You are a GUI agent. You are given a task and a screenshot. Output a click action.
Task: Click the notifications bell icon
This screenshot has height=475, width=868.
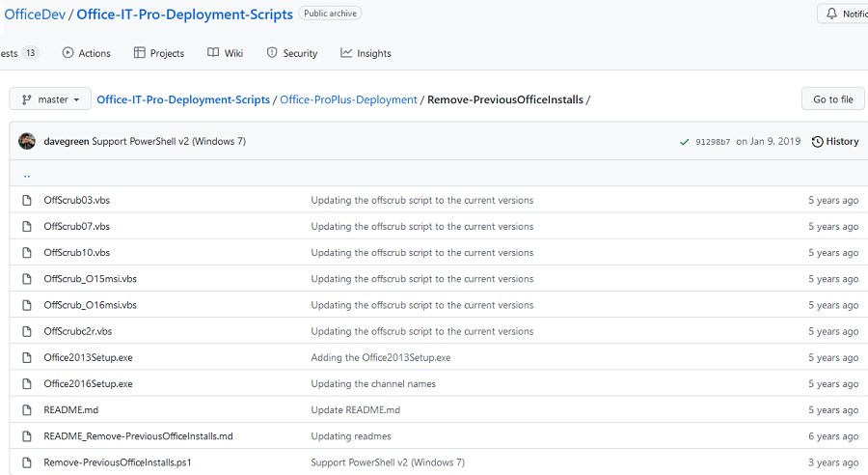[x=831, y=14]
